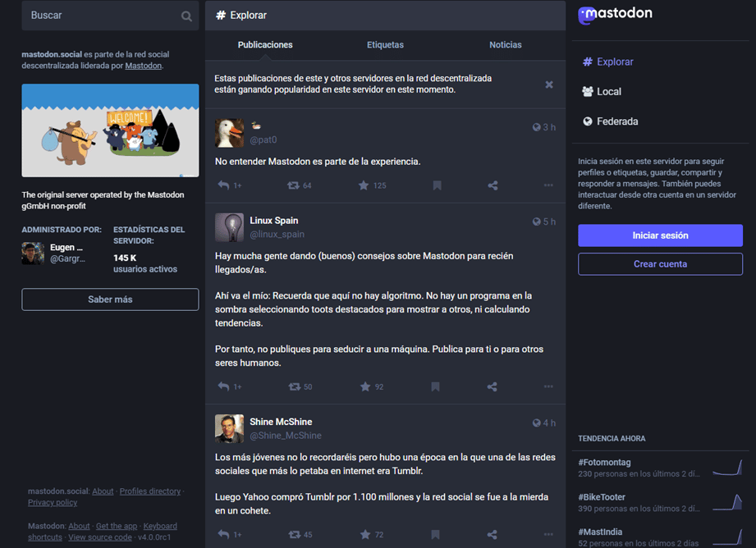Open more options on @pat0 post
Image resolution: width=756 pixels, height=548 pixels.
[x=548, y=185]
